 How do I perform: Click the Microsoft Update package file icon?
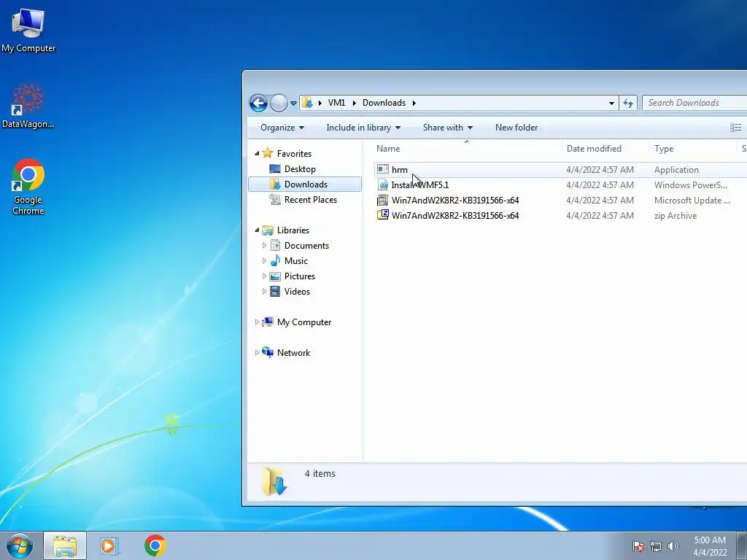[382, 200]
